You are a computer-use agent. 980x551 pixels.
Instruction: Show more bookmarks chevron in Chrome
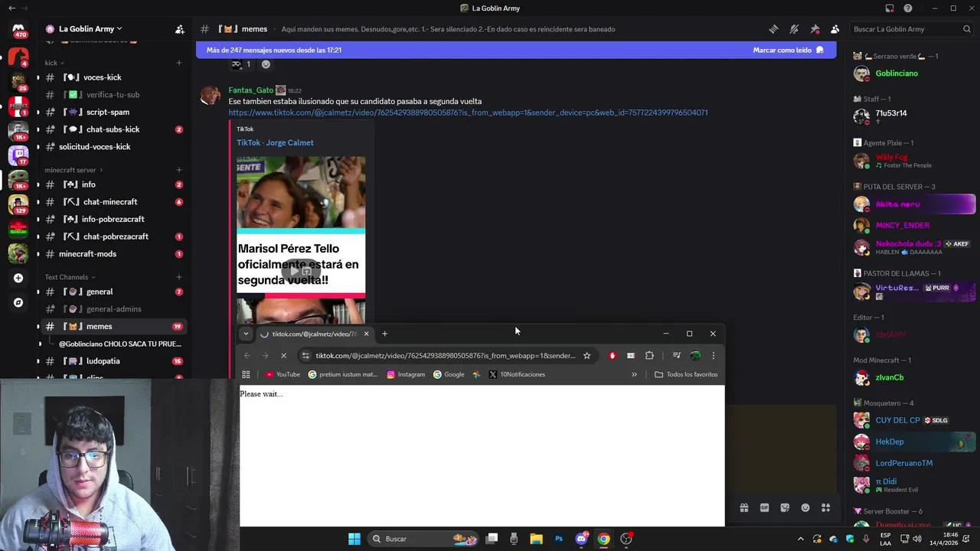(x=634, y=374)
